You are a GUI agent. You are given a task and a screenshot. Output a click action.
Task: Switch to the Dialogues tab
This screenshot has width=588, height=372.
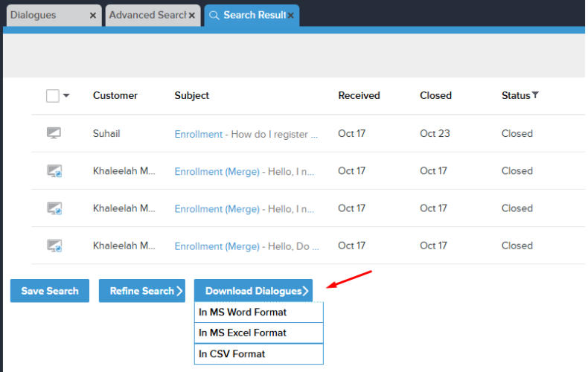pos(45,15)
